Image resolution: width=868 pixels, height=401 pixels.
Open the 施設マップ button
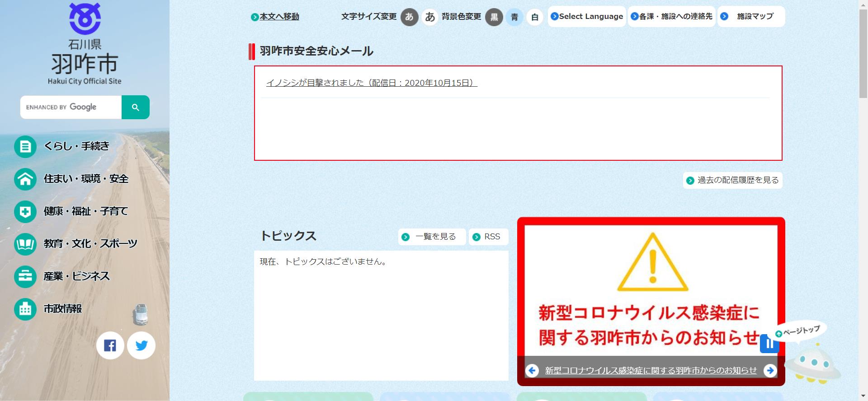pos(751,16)
